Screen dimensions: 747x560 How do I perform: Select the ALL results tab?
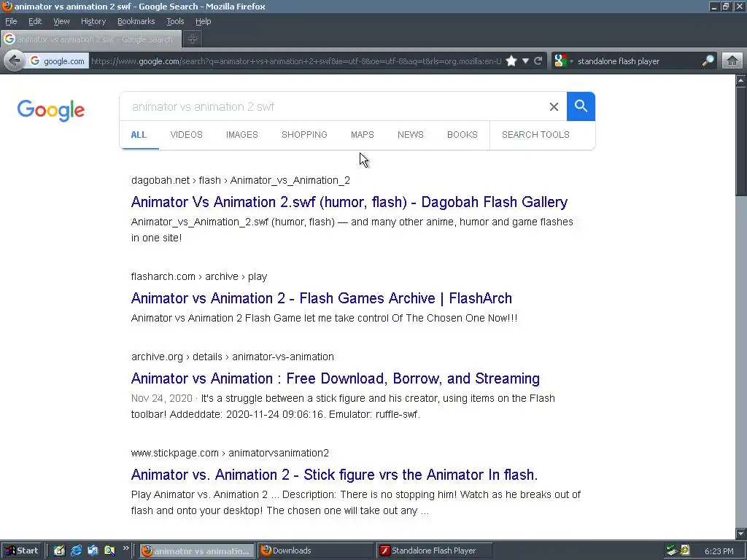139,135
